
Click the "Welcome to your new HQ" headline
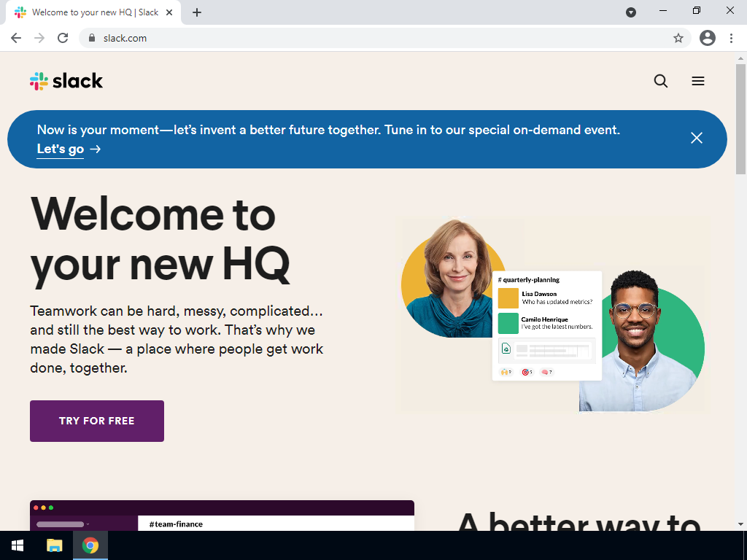click(160, 239)
